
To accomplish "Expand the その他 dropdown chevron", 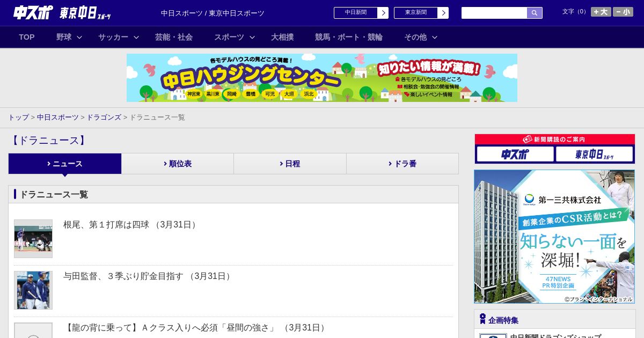I will pos(435,37).
